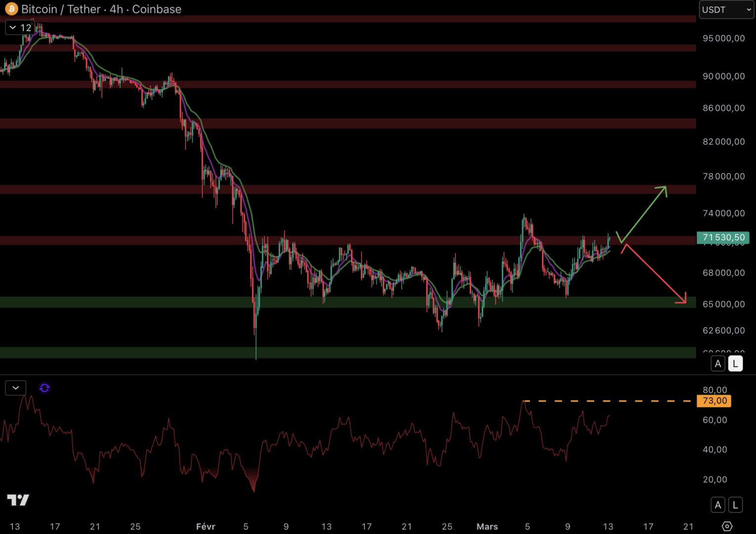Toggle auto scale A on price pane
Image resolution: width=756 pixels, height=534 pixels.
pos(718,364)
